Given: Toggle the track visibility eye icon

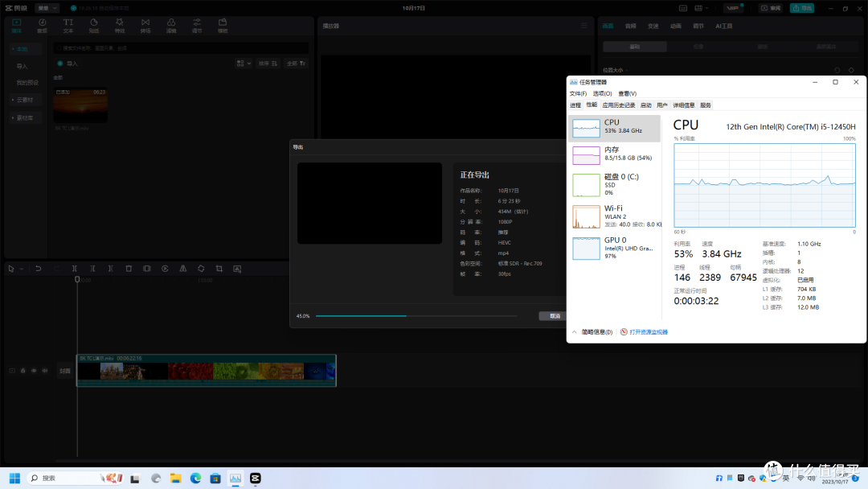Looking at the screenshot, I should click(34, 371).
